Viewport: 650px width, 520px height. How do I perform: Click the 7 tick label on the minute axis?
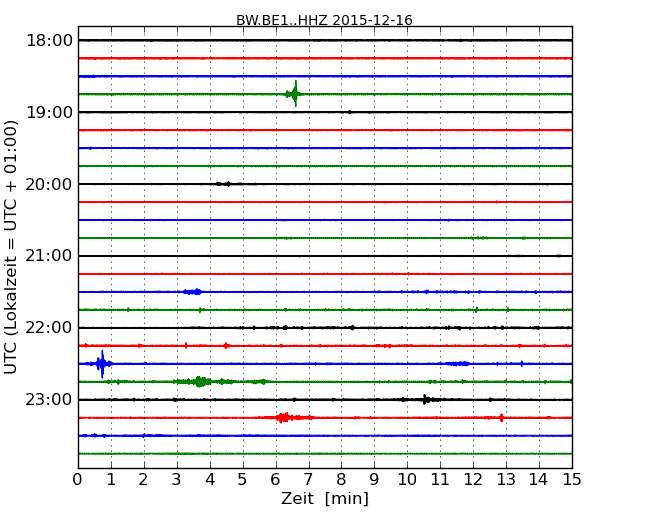pyautogui.click(x=308, y=480)
